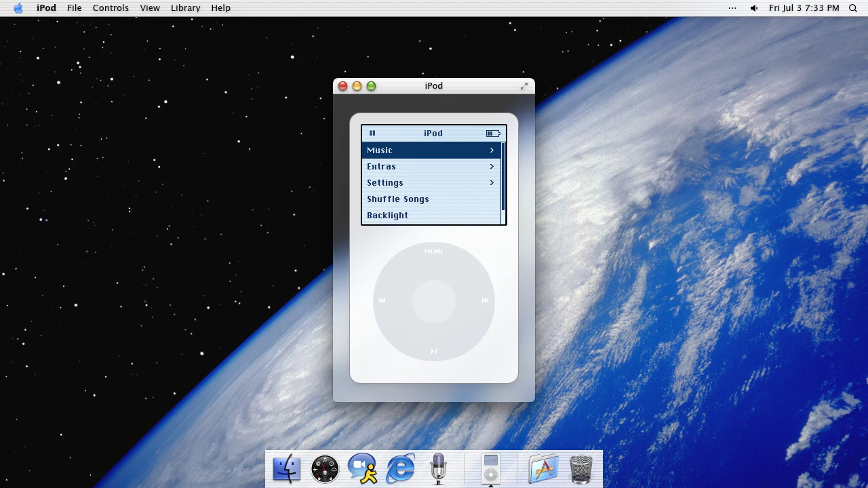Click the center select button
The width and height of the screenshot is (868, 488).
pos(434,301)
